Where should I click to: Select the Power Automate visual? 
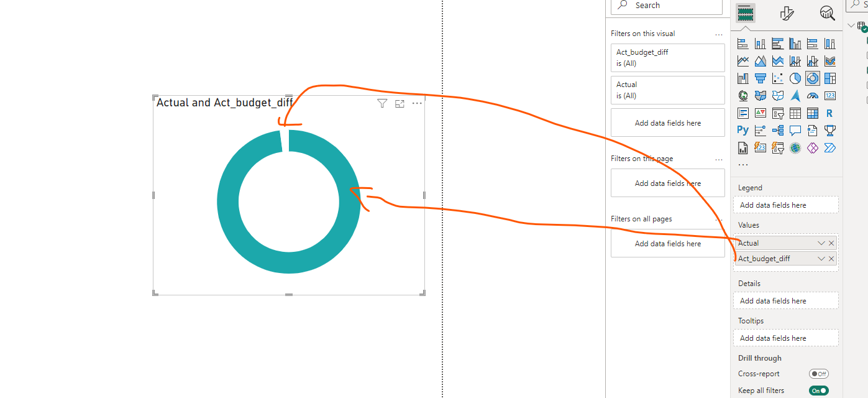click(829, 148)
